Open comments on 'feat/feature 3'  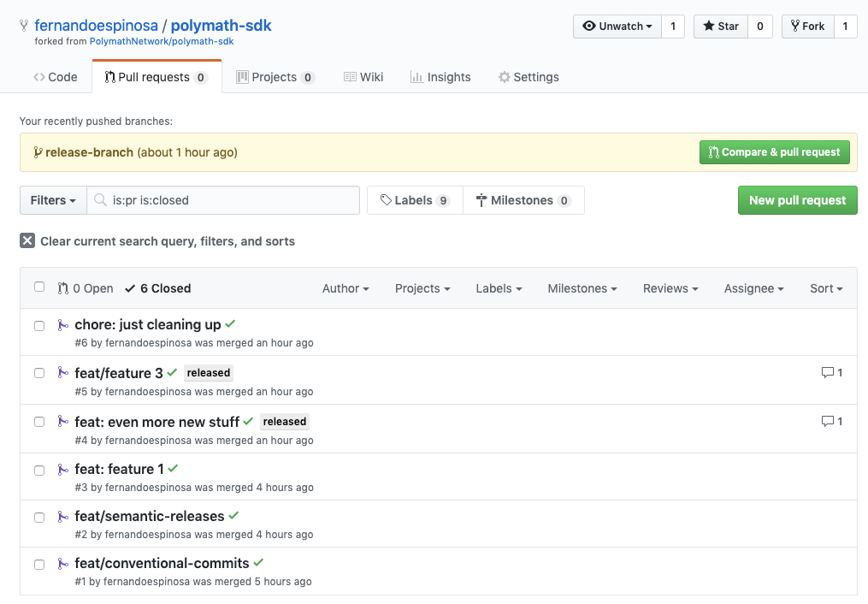coord(832,373)
